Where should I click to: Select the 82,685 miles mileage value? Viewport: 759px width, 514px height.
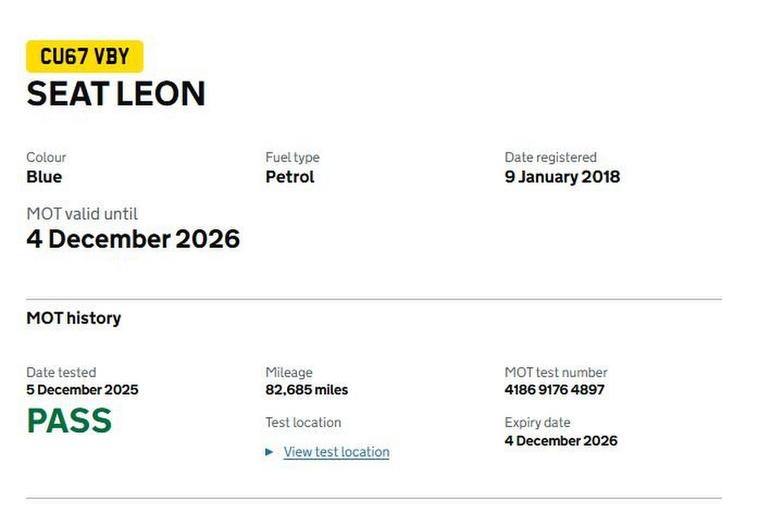pyautogui.click(x=306, y=390)
